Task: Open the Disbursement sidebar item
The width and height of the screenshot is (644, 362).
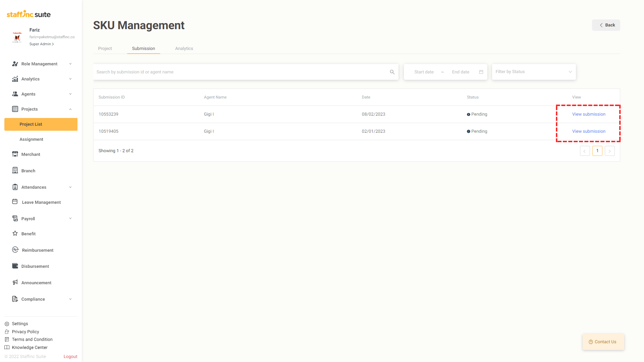Action: (35, 266)
